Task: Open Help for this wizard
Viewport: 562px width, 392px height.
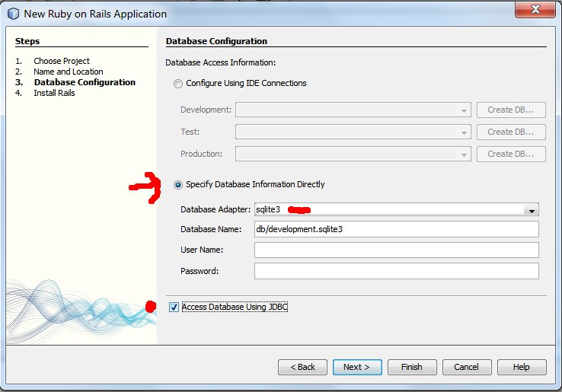Action: 522,368
